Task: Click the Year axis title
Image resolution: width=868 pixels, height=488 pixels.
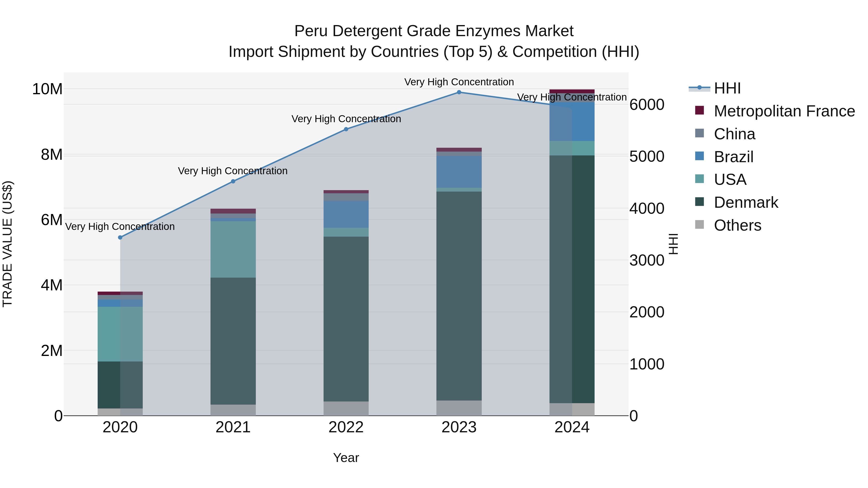Action: [346, 458]
